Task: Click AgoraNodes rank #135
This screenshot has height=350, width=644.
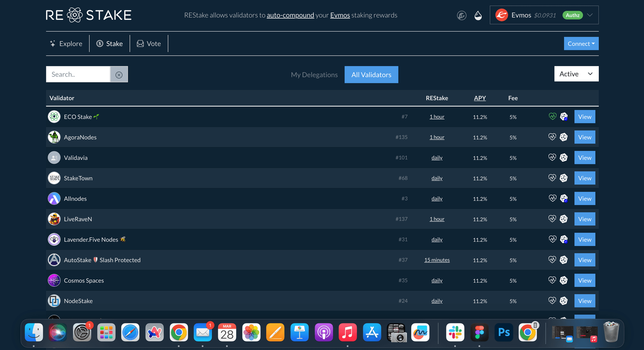Action: coord(401,137)
